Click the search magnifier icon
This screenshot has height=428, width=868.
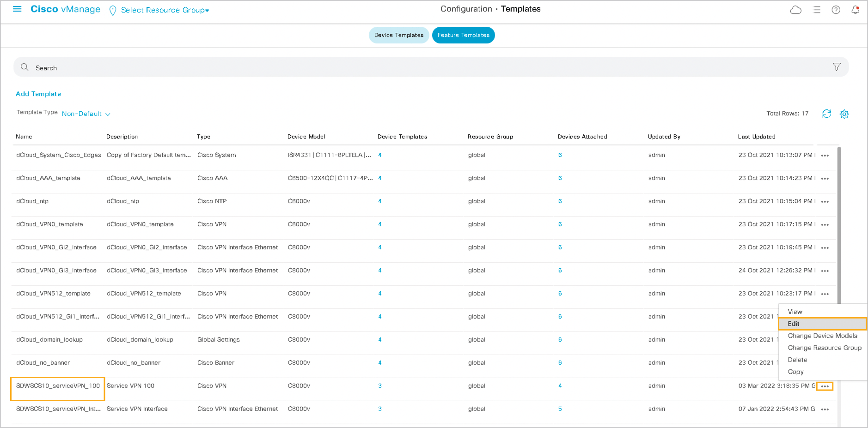click(24, 67)
